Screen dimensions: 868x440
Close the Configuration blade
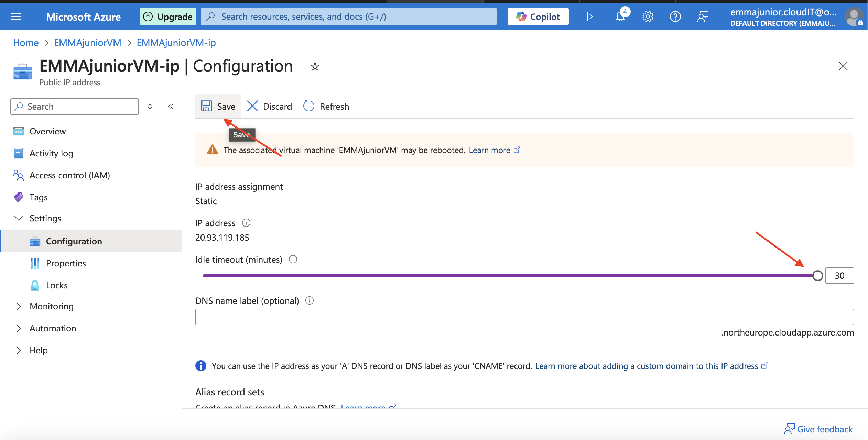coord(843,66)
